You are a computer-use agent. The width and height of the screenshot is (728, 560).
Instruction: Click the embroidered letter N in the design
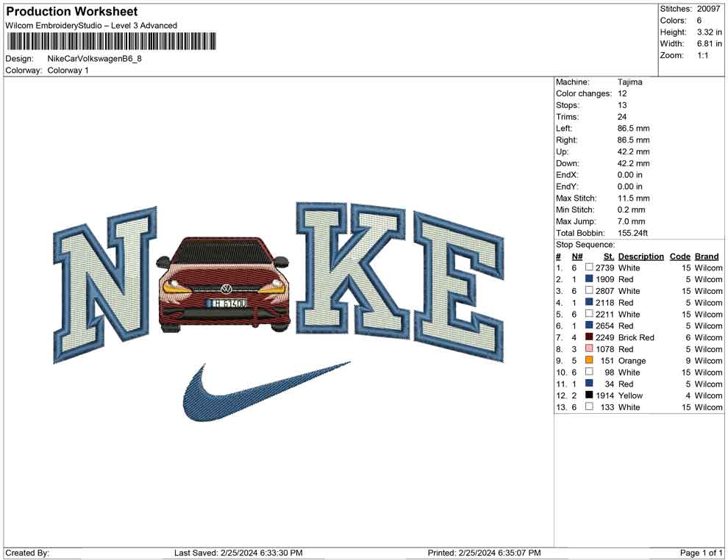pos(105,284)
